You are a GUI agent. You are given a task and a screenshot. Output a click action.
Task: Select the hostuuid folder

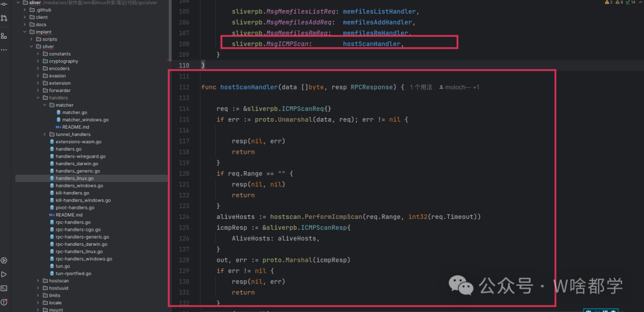coord(58,288)
